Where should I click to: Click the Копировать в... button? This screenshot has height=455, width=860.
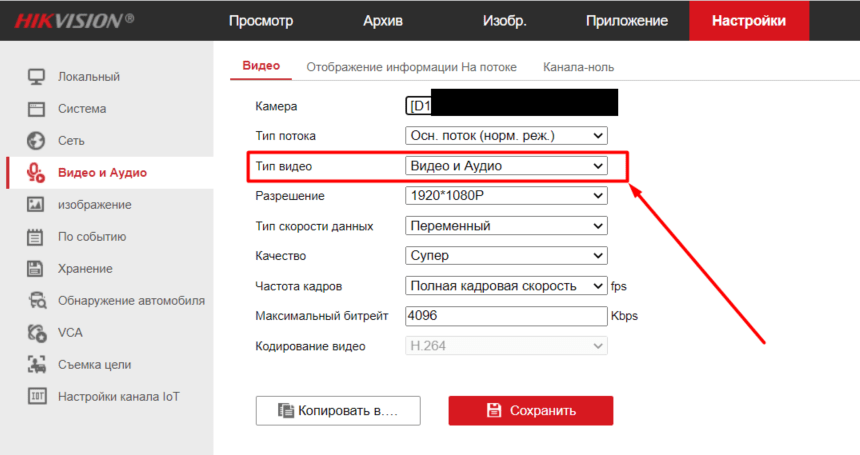338,410
